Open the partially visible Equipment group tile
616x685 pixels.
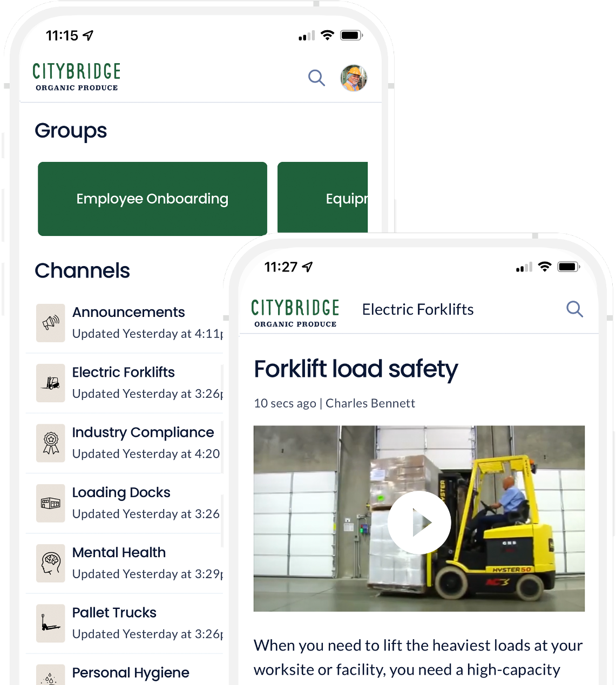323,199
